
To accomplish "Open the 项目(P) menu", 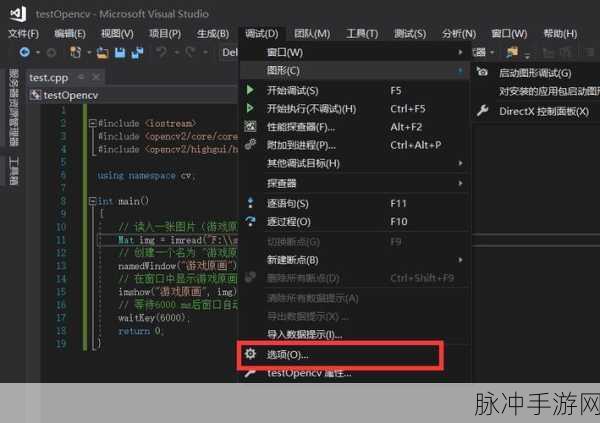I will click(x=165, y=34).
